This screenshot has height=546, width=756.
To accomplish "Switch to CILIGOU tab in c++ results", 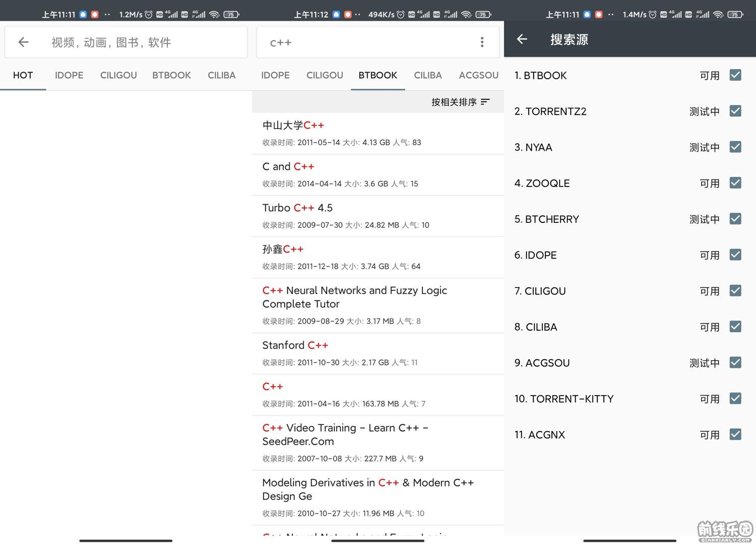I will (x=325, y=75).
